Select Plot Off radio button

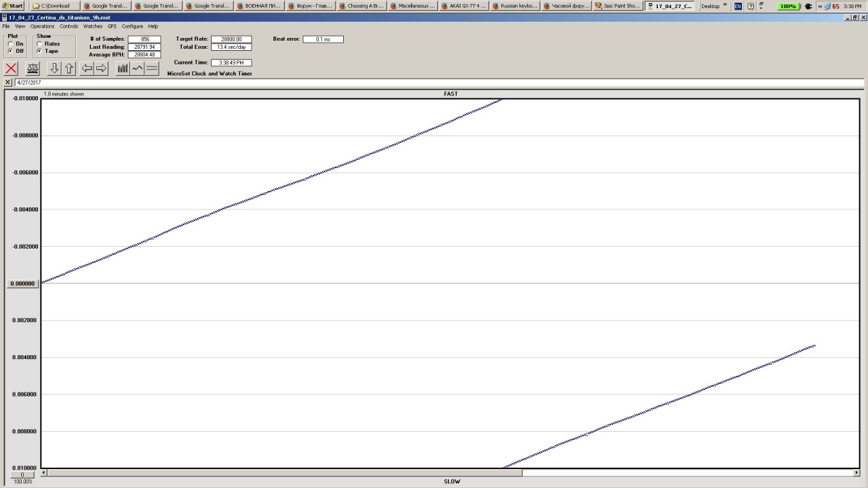point(11,52)
